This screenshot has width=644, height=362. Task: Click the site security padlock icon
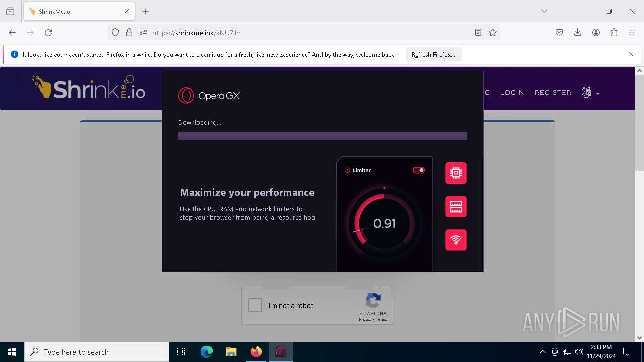[x=129, y=32]
